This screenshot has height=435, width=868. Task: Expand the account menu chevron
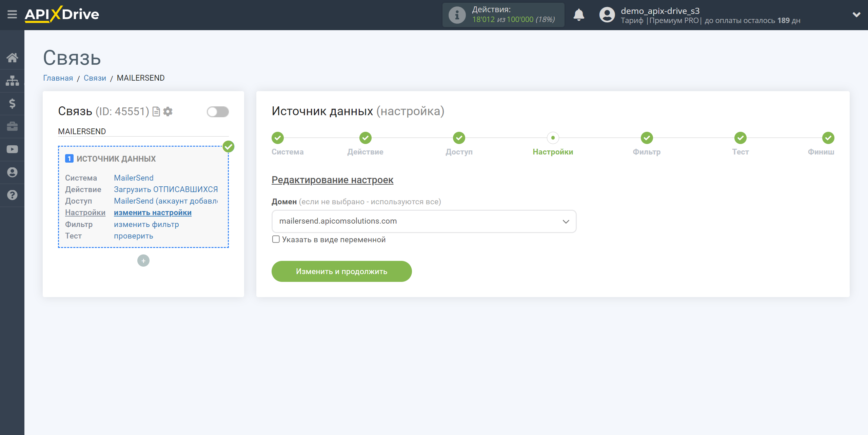[856, 15]
